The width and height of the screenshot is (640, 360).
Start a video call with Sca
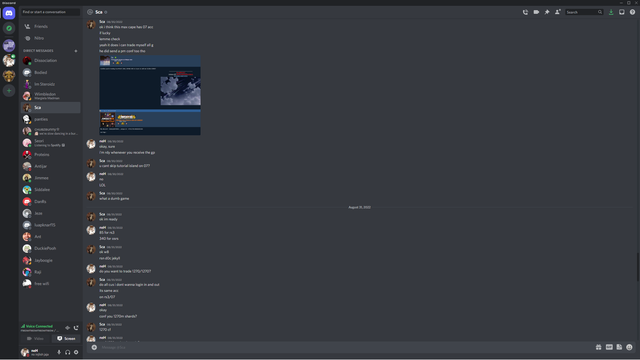pos(536,12)
